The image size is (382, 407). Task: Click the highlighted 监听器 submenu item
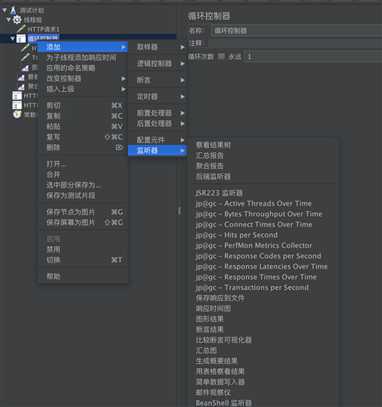[157, 151]
